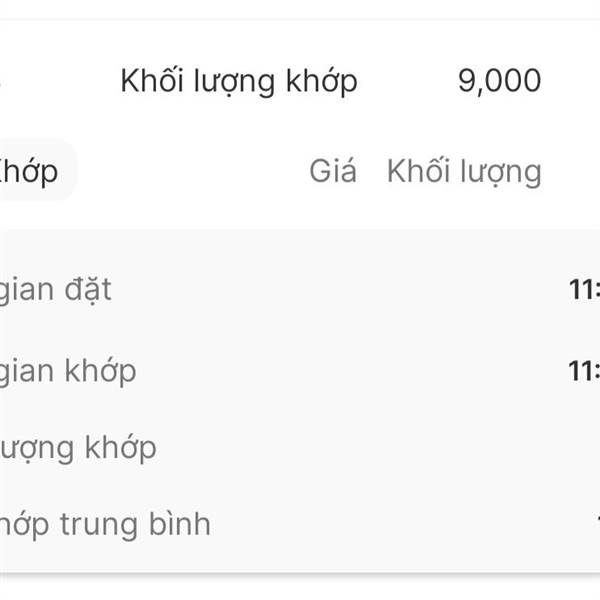Click the 9,000 matched volume value

[499, 81]
